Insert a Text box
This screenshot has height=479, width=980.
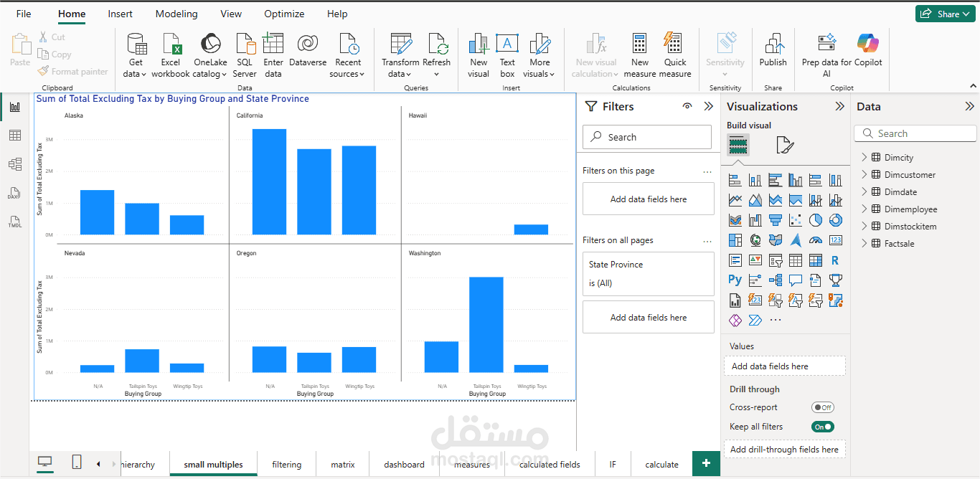tap(507, 55)
